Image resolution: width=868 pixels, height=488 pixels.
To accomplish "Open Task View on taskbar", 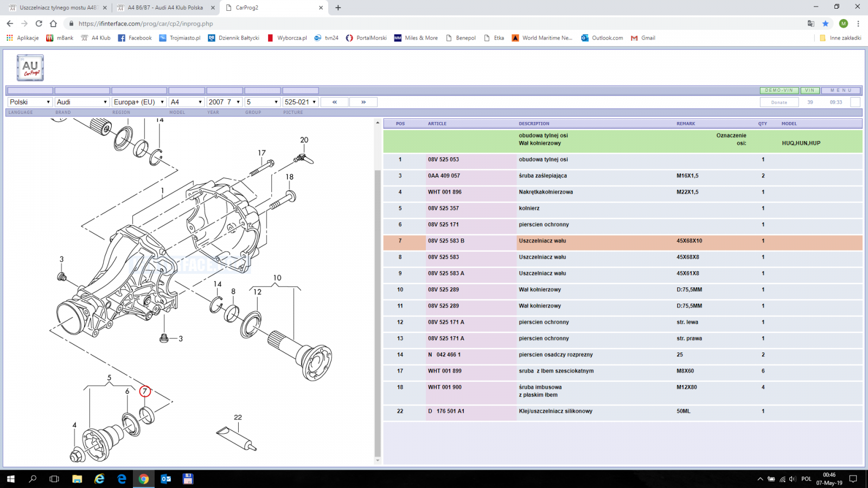I will [54, 479].
